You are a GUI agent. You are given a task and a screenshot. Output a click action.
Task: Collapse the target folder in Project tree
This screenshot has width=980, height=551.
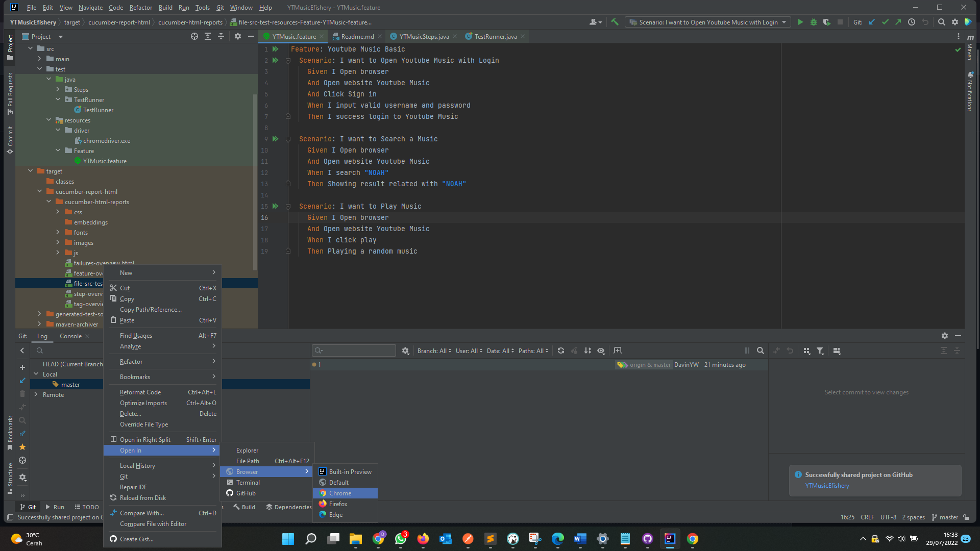pyautogui.click(x=30, y=171)
